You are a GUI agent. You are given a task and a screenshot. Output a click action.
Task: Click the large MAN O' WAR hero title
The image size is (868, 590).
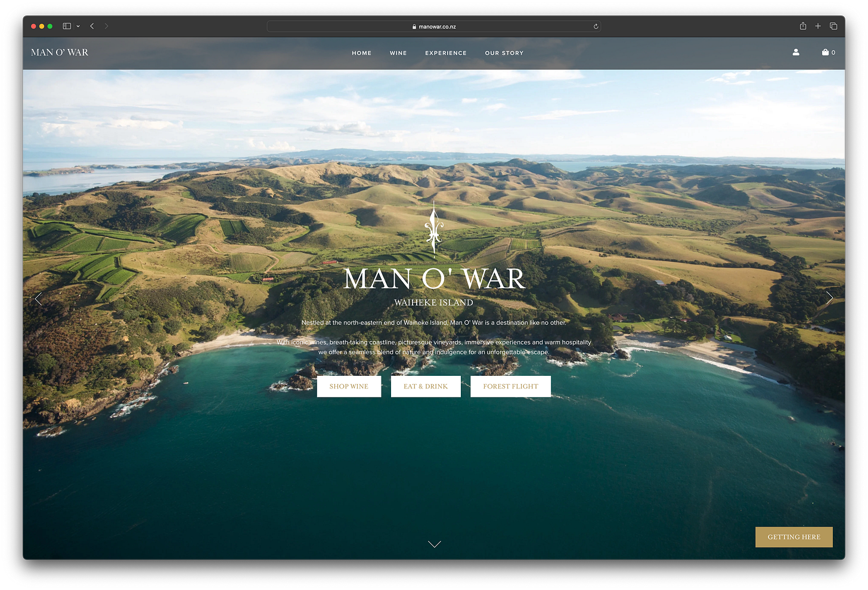pyautogui.click(x=434, y=279)
